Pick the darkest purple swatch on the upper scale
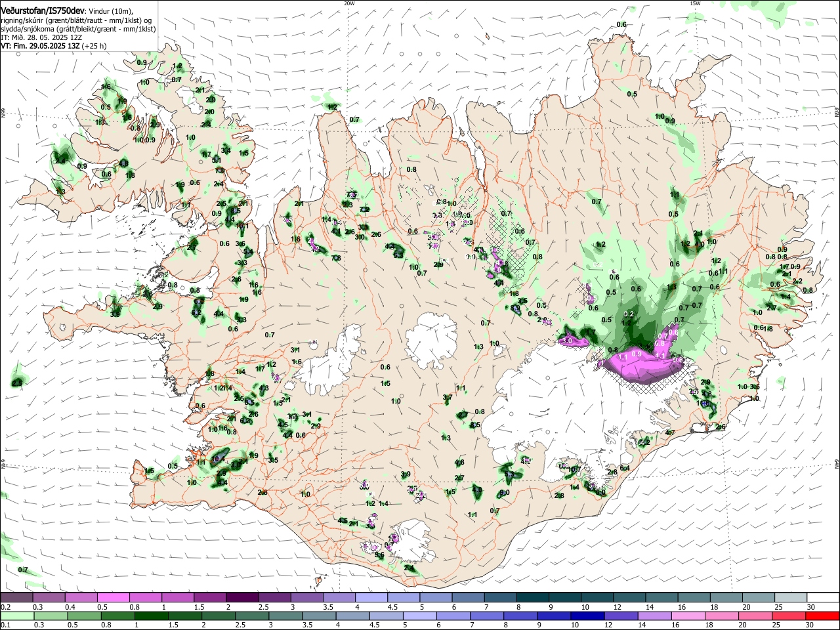The image size is (840, 630). tap(241, 597)
